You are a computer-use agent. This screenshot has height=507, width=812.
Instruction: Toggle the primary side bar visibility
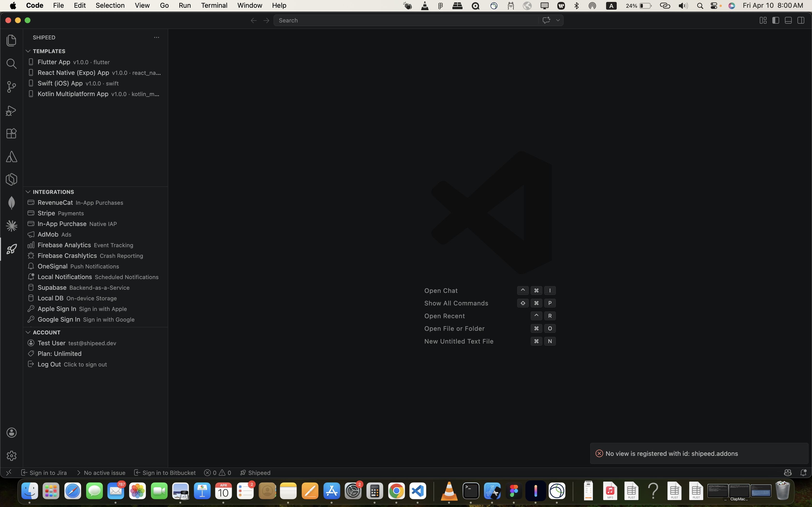tap(776, 21)
